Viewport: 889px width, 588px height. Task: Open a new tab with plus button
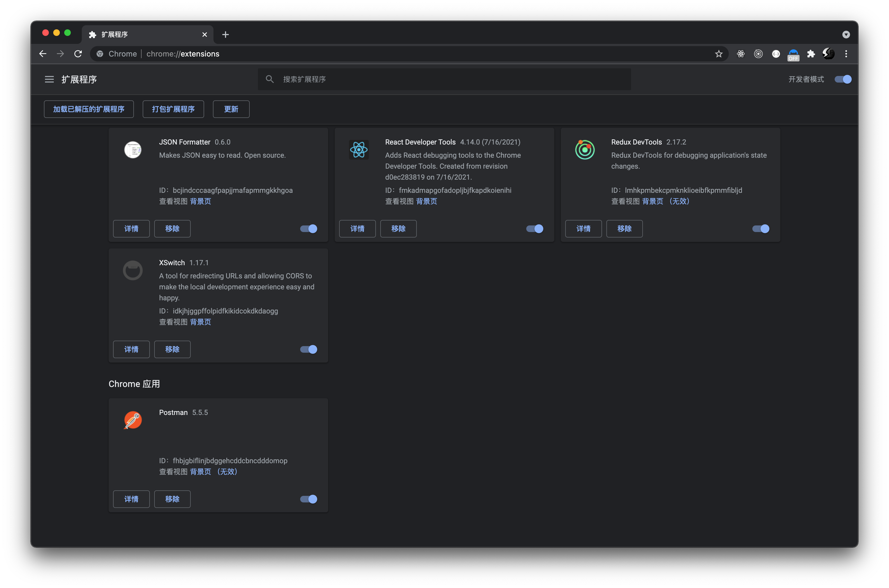[x=226, y=35]
